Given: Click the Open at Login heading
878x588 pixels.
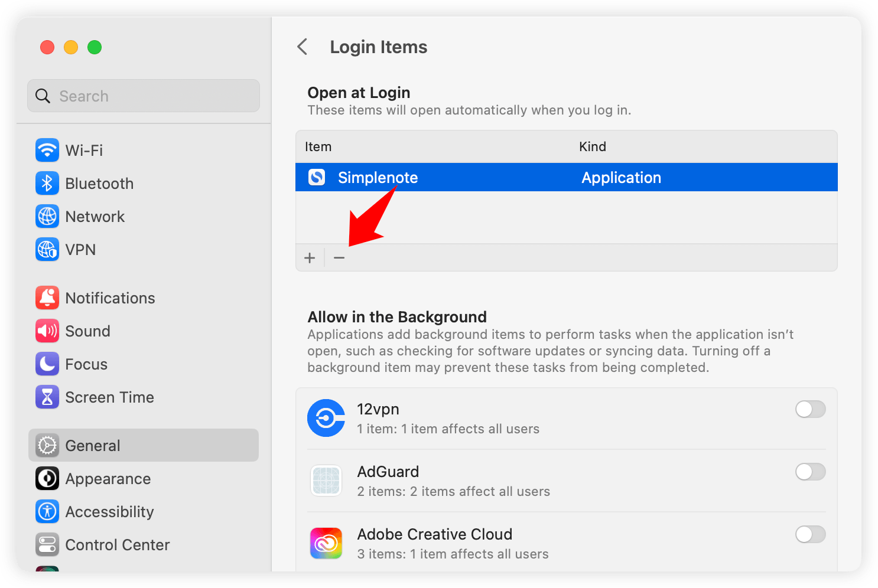Looking at the screenshot, I should click(359, 93).
